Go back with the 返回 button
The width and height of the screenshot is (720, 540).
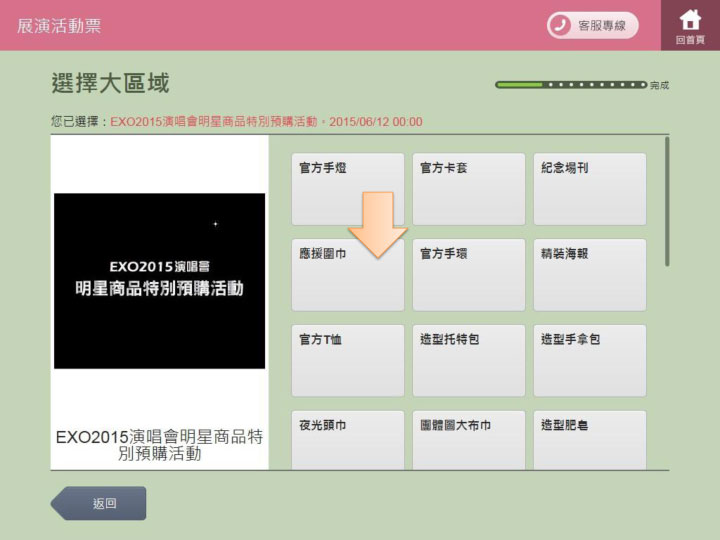pyautogui.click(x=98, y=503)
